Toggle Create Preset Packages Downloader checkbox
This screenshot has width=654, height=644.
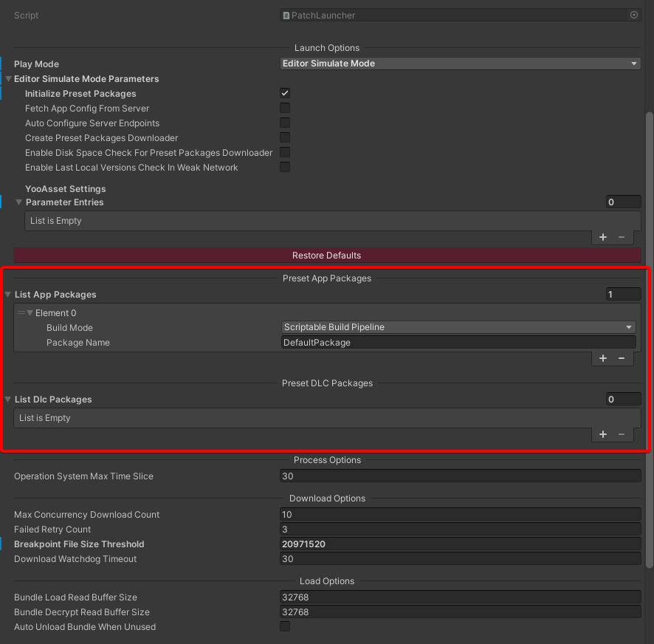point(285,138)
